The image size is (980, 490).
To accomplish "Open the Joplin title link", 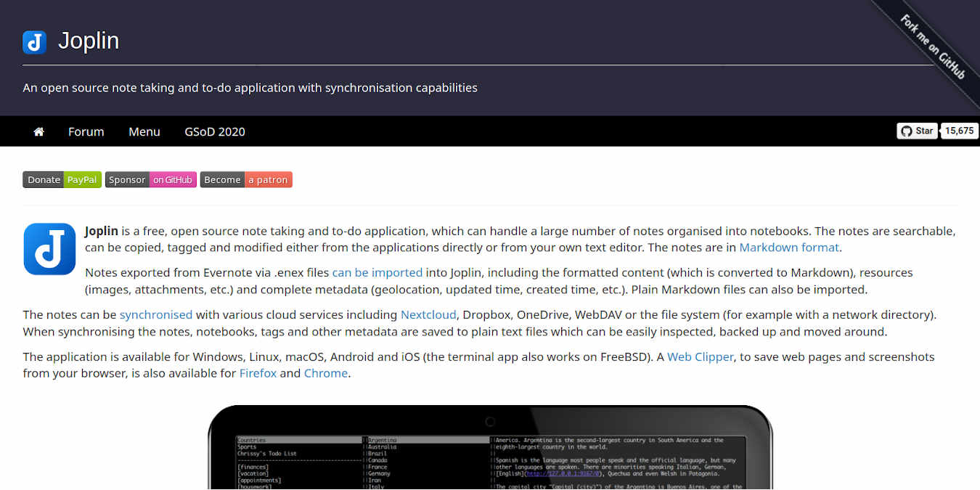I will point(89,41).
